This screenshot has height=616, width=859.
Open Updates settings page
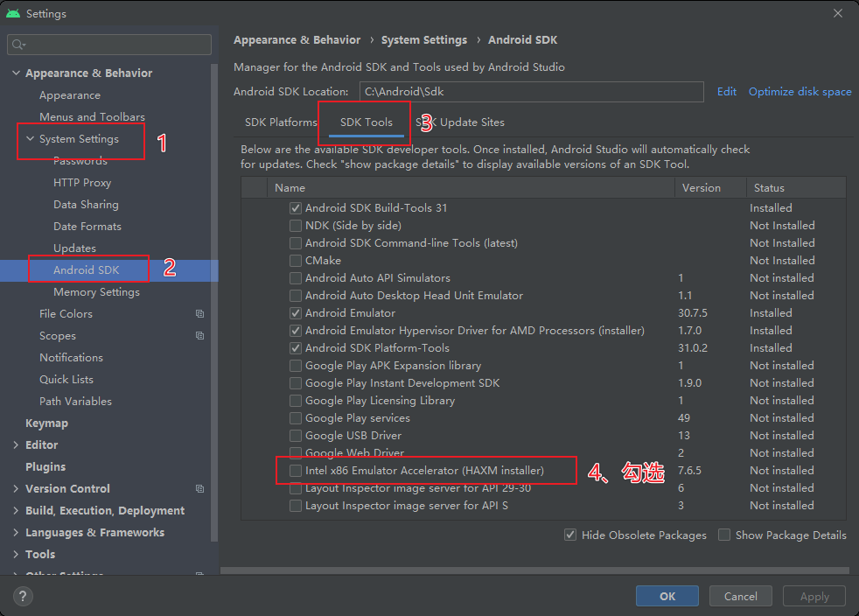[x=74, y=248]
